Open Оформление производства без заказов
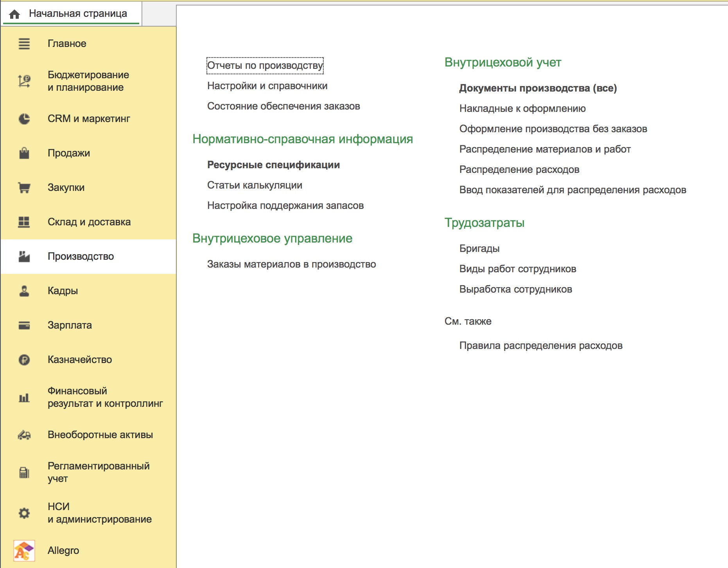The image size is (728, 568). pyautogui.click(x=553, y=129)
